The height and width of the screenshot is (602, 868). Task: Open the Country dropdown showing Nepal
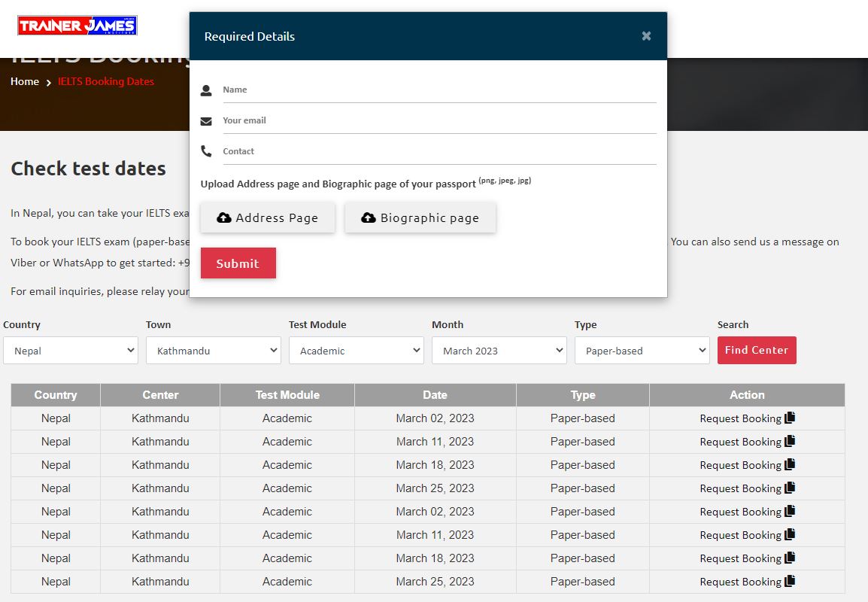click(71, 351)
